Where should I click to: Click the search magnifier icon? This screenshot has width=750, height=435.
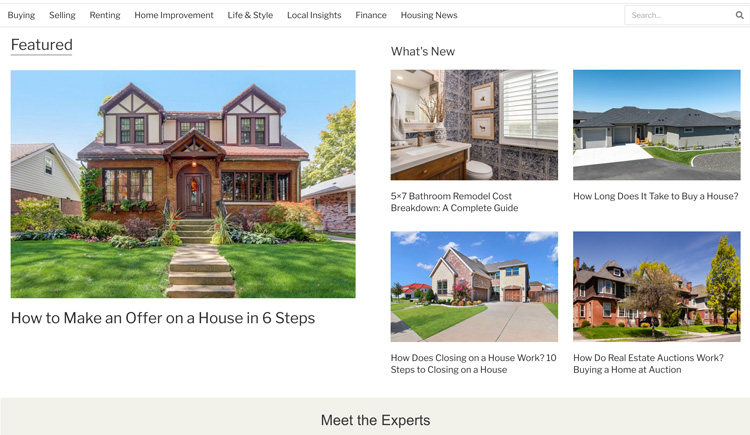tap(739, 15)
